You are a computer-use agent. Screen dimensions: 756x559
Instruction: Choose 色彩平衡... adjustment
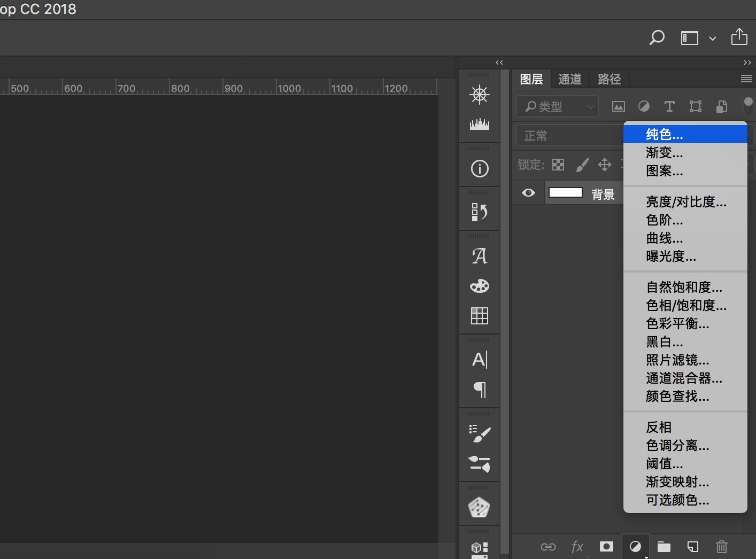point(685,323)
